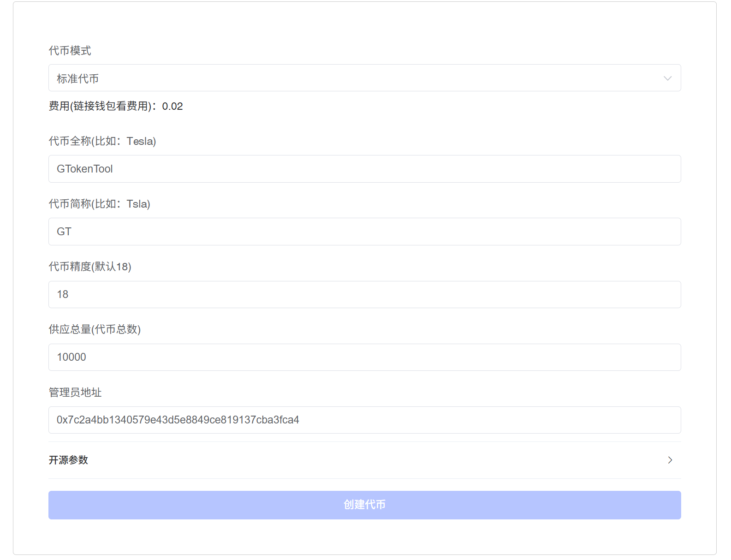Click the fee text 费用(链接钱包看费用): 0.02

point(116,106)
